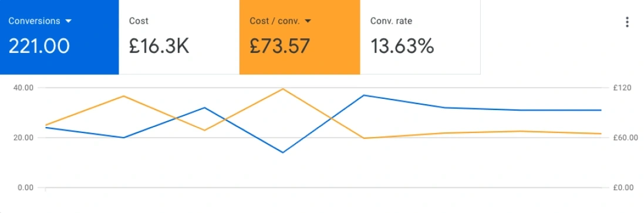Click the 221.00 conversions value
Image resolution: width=644 pixels, height=213 pixels.
[39, 46]
